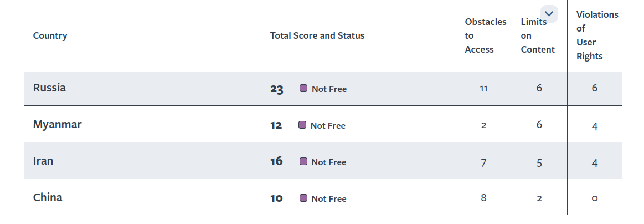Open the Russia country link

(x=49, y=88)
